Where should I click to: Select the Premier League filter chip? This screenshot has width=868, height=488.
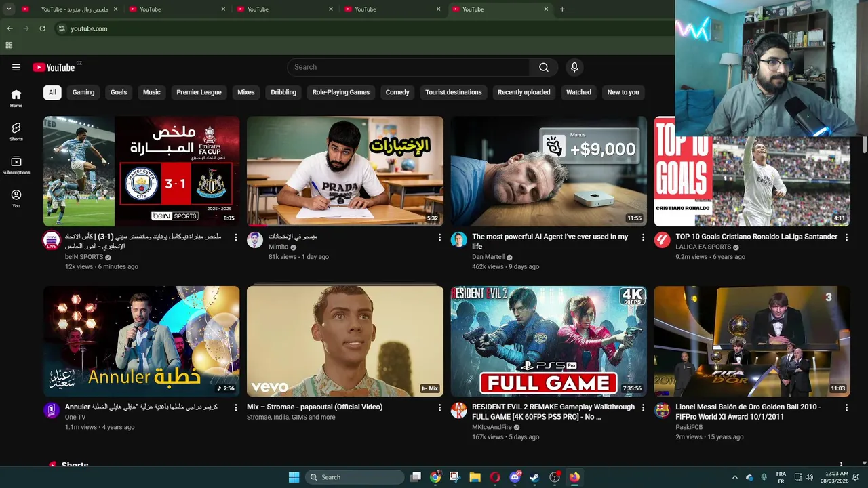click(199, 92)
